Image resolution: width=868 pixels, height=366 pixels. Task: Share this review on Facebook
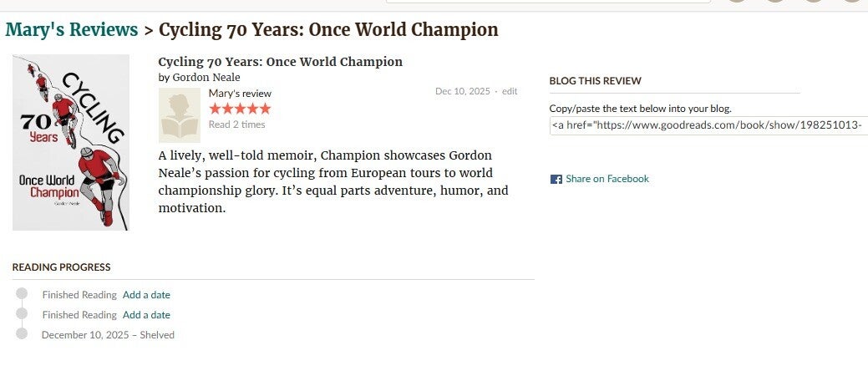607,179
